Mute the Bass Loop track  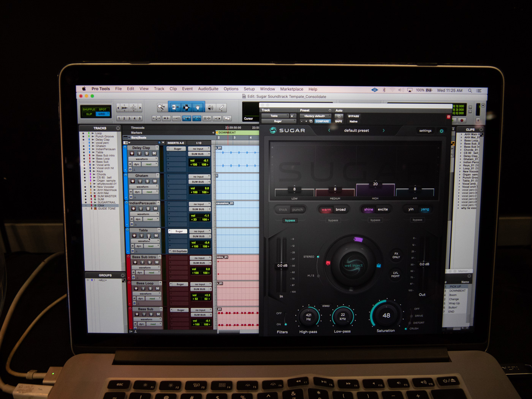[x=157, y=288]
